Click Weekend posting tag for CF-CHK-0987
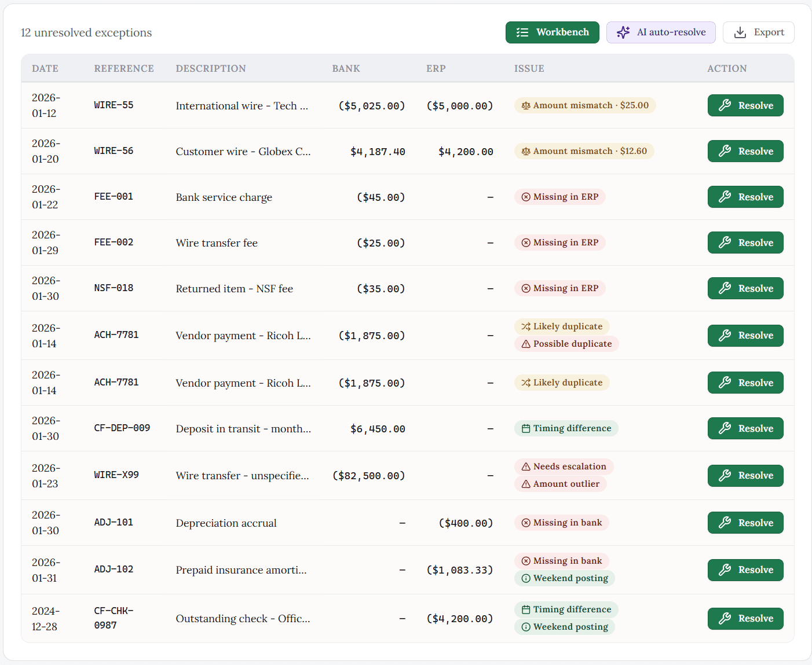 click(x=565, y=627)
